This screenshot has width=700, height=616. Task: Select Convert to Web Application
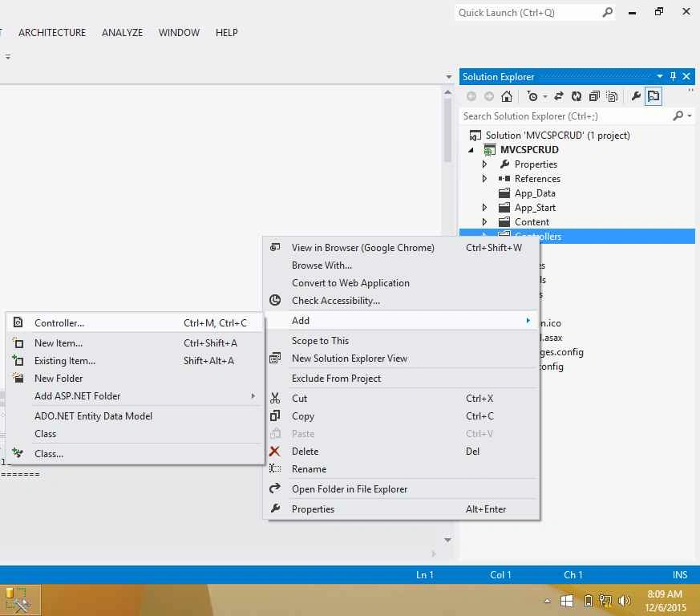click(x=402, y=283)
